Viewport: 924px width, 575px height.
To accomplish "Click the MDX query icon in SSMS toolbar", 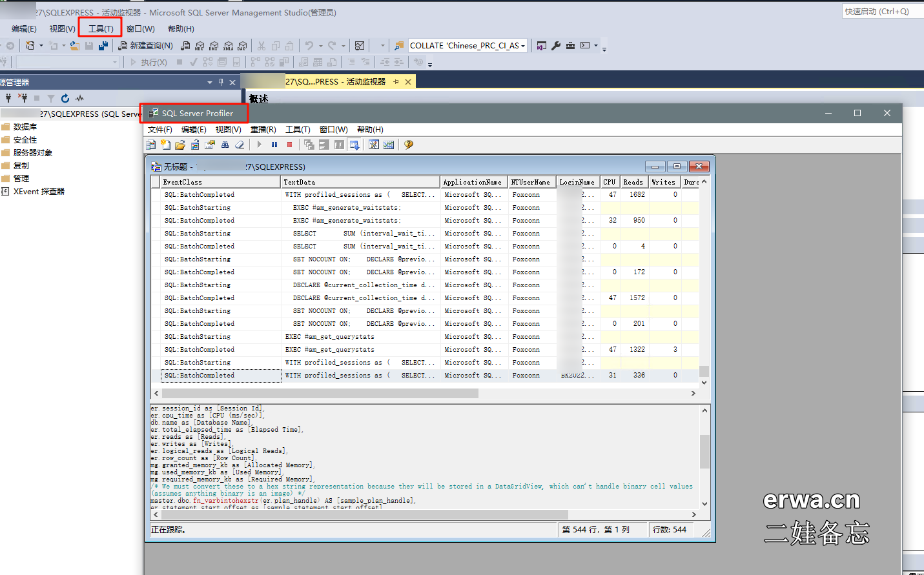I will pos(199,46).
